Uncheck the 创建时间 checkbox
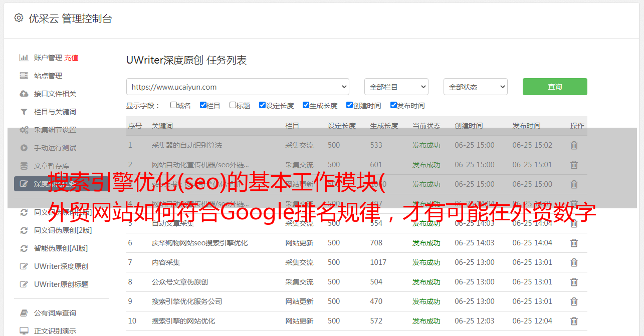The height and width of the screenshot is (336, 644). tap(349, 105)
